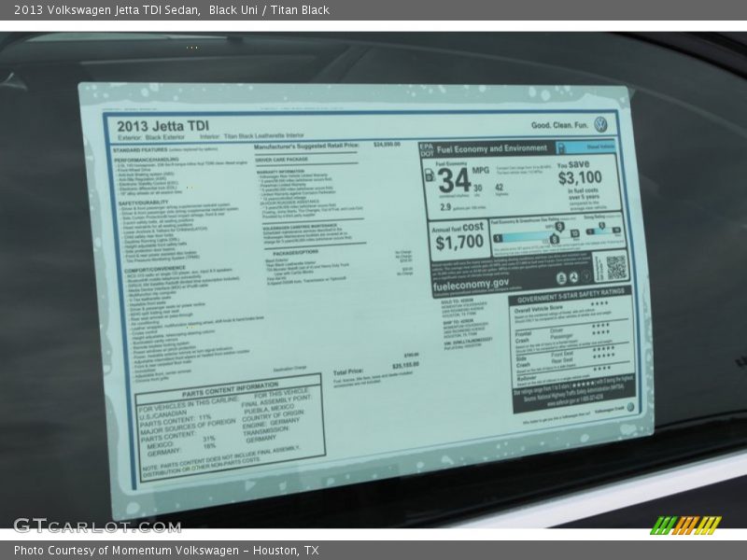This screenshot has width=747, height=560.
Task: Click the '$3,100' fuel savings amount
Action: click(x=580, y=178)
